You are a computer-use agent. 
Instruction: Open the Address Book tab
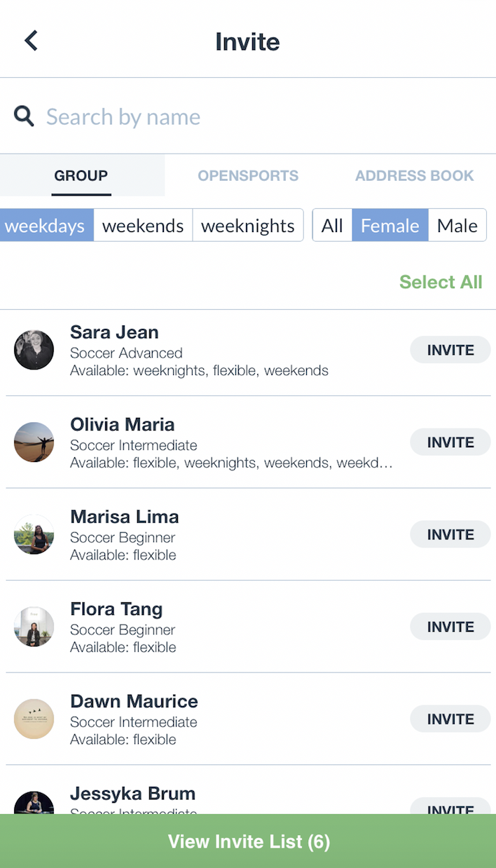(x=414, y=176)
